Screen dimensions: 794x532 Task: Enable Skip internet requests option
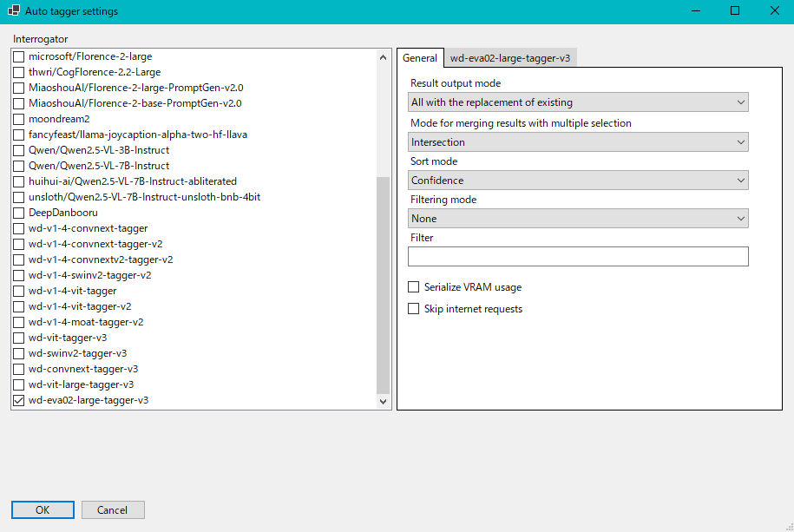(x=414, y=309)
